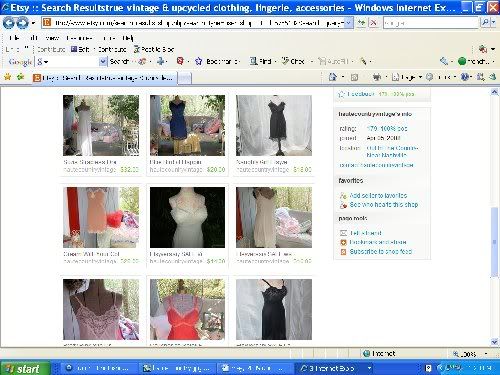Open the blue slip dress thumbnail

click(187, 125)
